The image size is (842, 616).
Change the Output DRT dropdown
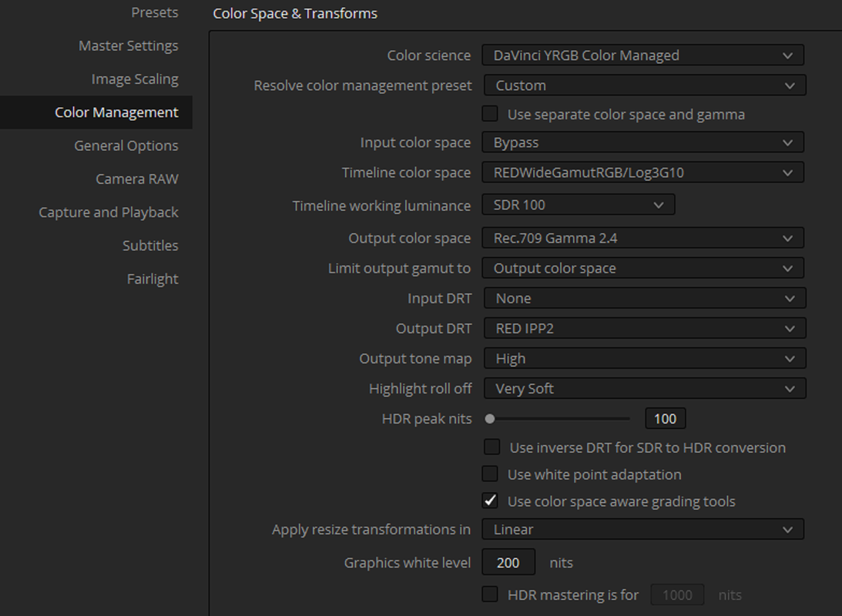coord(645,328)
